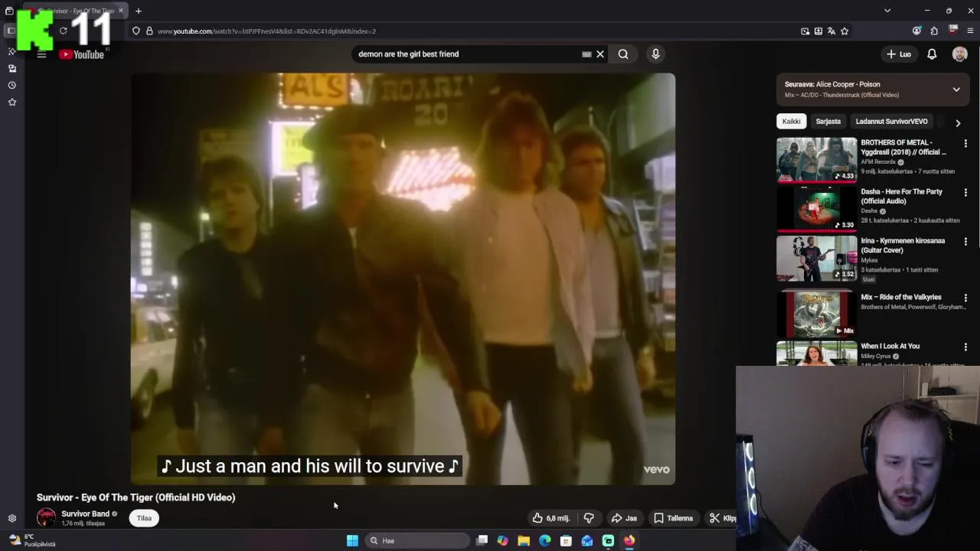Open Task View on taskbar
Viewport: 980px width, 551px height.
(x=482, y=540)
